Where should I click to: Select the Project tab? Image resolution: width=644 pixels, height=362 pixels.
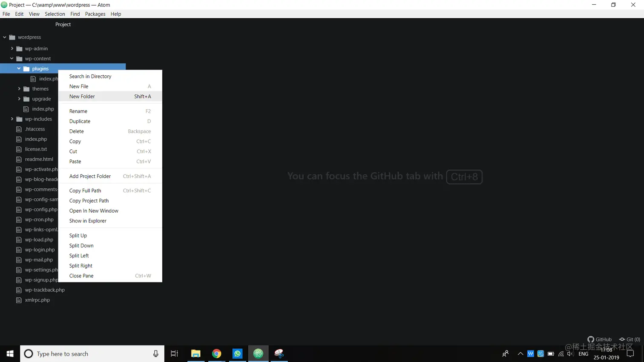coord(63,24)
